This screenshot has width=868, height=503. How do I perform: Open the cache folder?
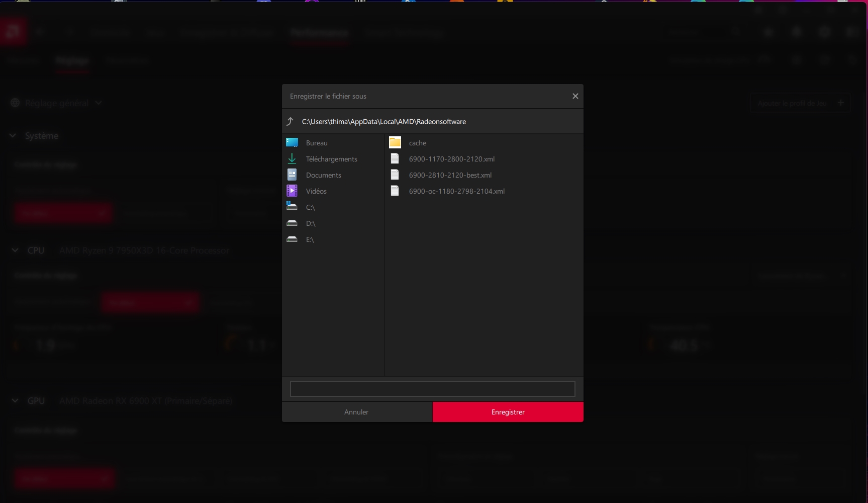(417, 143)
